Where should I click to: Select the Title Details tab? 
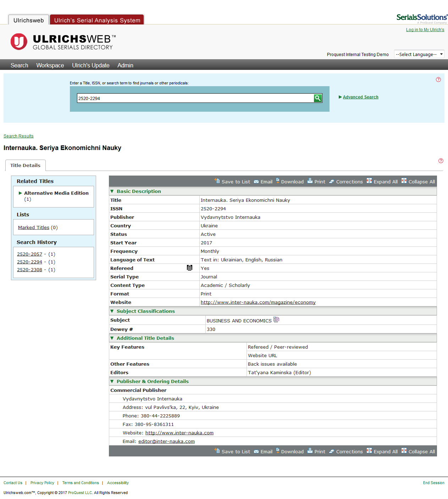click(x=25, y=165)
